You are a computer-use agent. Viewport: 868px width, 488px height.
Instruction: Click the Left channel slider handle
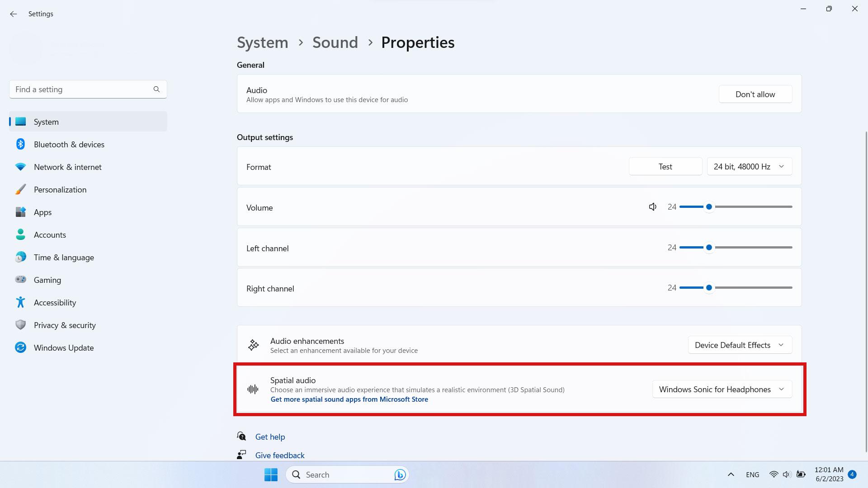(709, 248)
